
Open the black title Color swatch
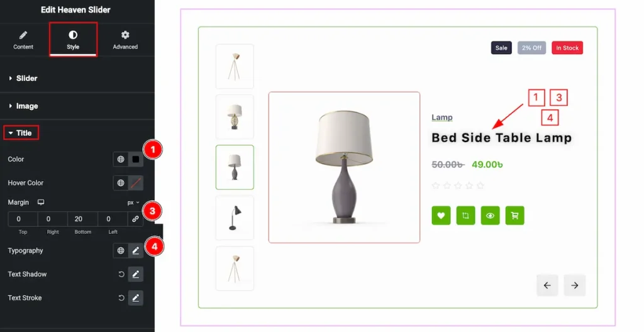click(x=136, y=160)
